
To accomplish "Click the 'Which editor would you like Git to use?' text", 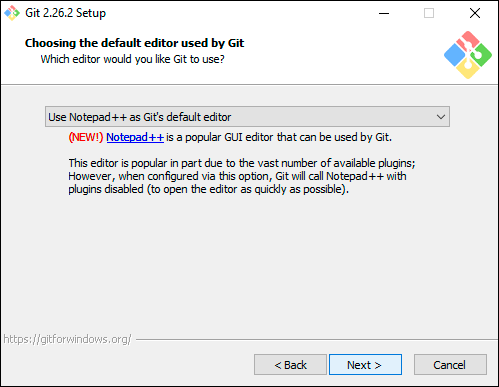I will click(132, 59).
